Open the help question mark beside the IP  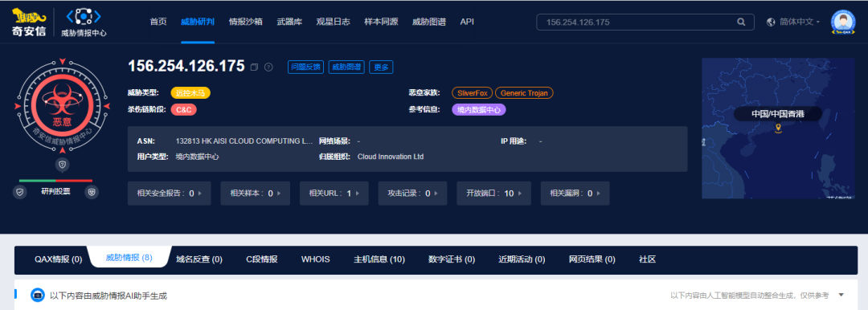(x=268, y=67)
